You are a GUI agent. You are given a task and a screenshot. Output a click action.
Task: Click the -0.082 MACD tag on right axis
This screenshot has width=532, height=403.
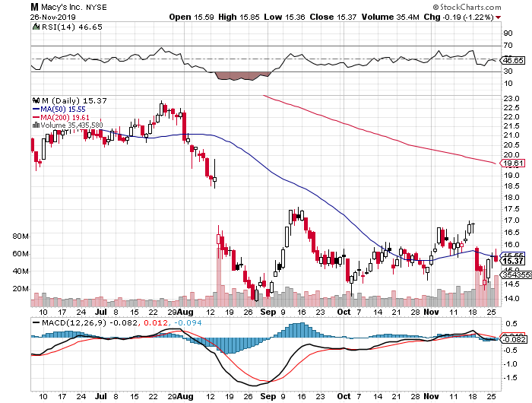(515, 340)
